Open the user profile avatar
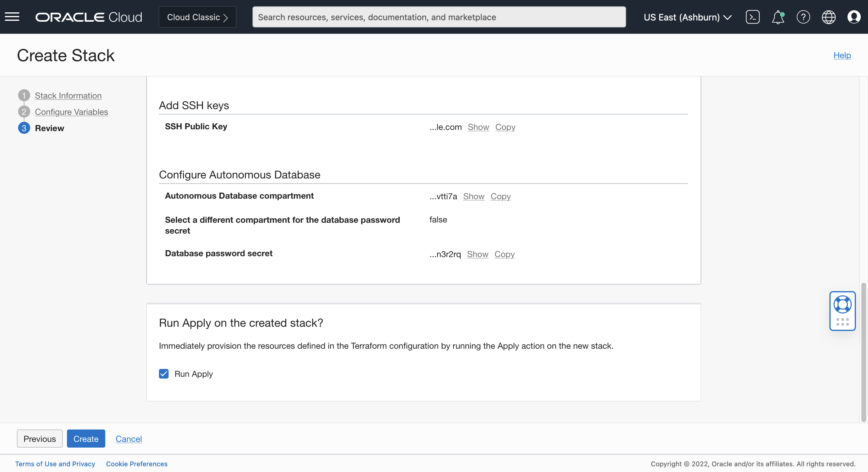 coord(854,17)
